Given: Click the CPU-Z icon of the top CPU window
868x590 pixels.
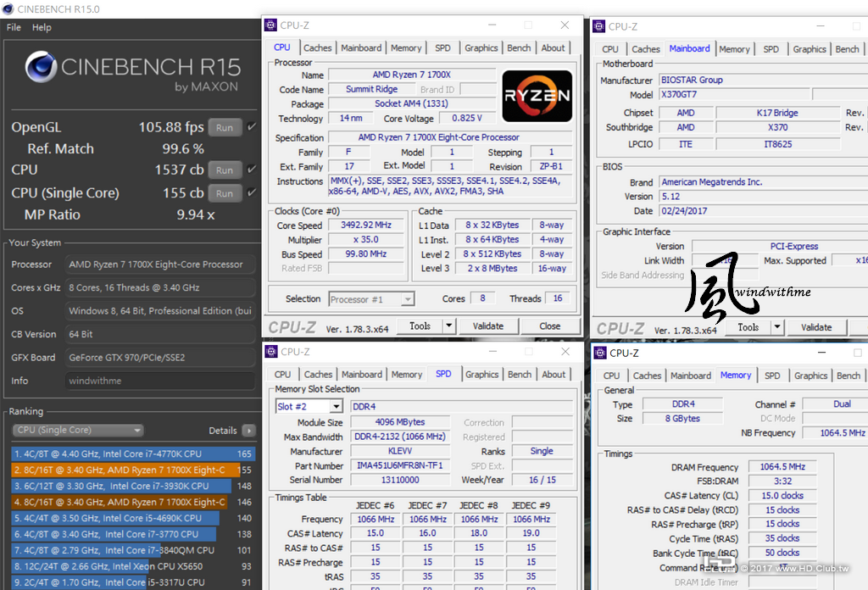Looking at the screenshot, I should point(271,25).
